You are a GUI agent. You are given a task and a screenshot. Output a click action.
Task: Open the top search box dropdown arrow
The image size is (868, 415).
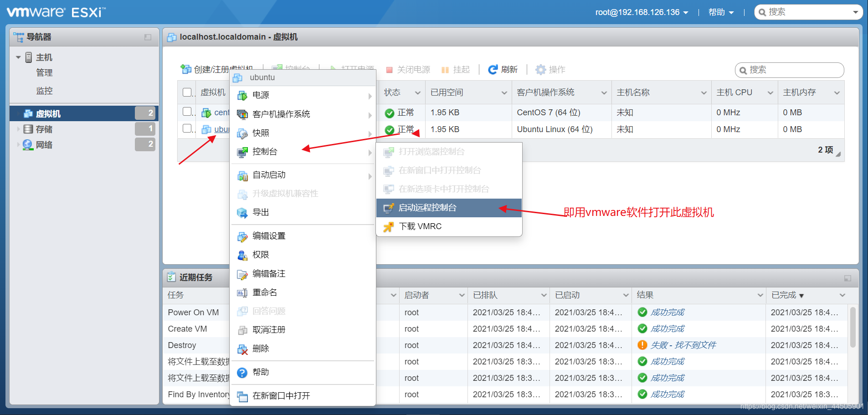tap(855, 12)
